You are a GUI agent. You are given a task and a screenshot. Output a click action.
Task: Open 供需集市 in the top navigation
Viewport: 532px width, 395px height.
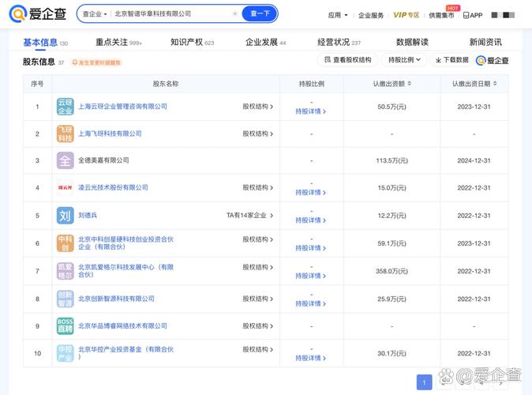coord(441,15)
